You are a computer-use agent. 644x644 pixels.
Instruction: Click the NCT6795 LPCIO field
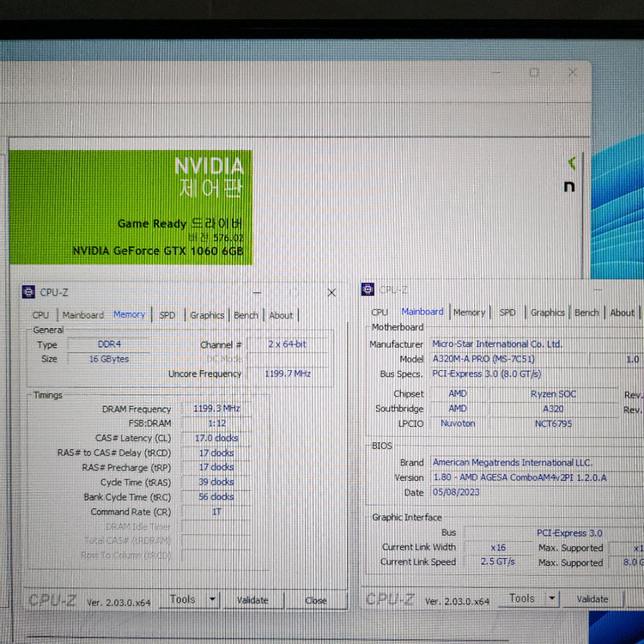point(553,423)
